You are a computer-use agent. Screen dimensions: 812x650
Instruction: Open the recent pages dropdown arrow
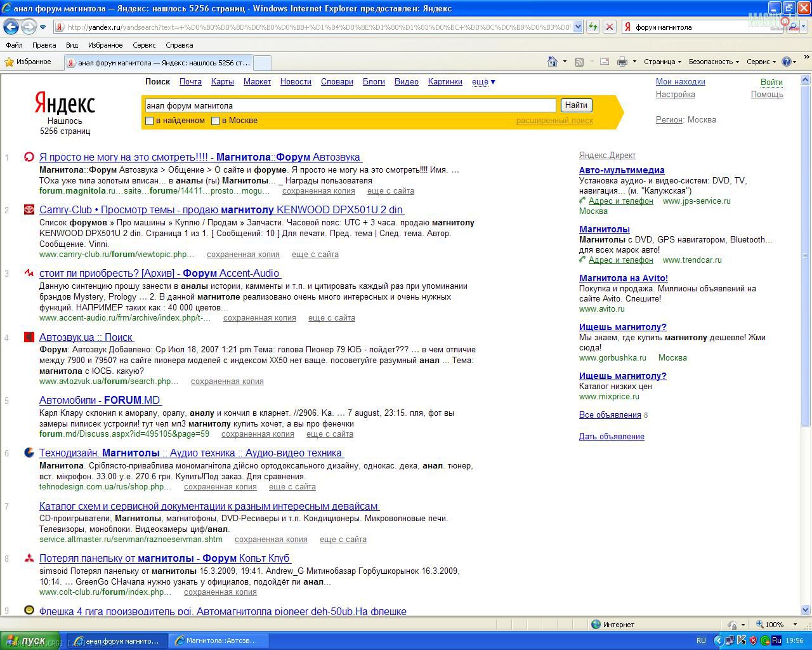43,27
